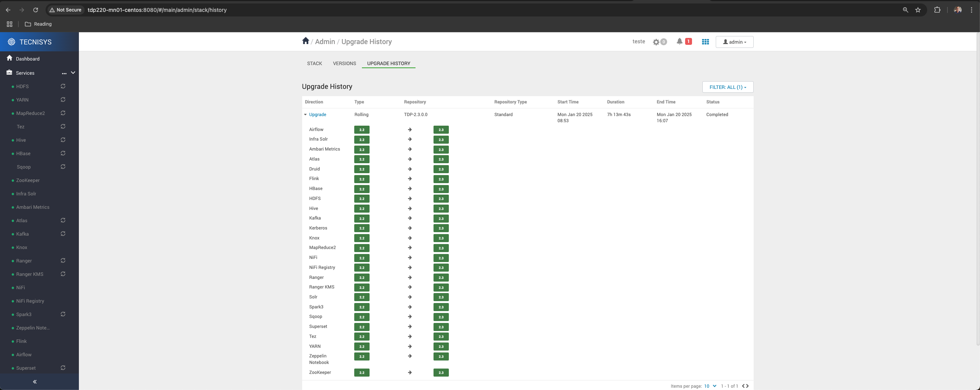Click Sqoop restart-required refresh icon

point(63,167)
